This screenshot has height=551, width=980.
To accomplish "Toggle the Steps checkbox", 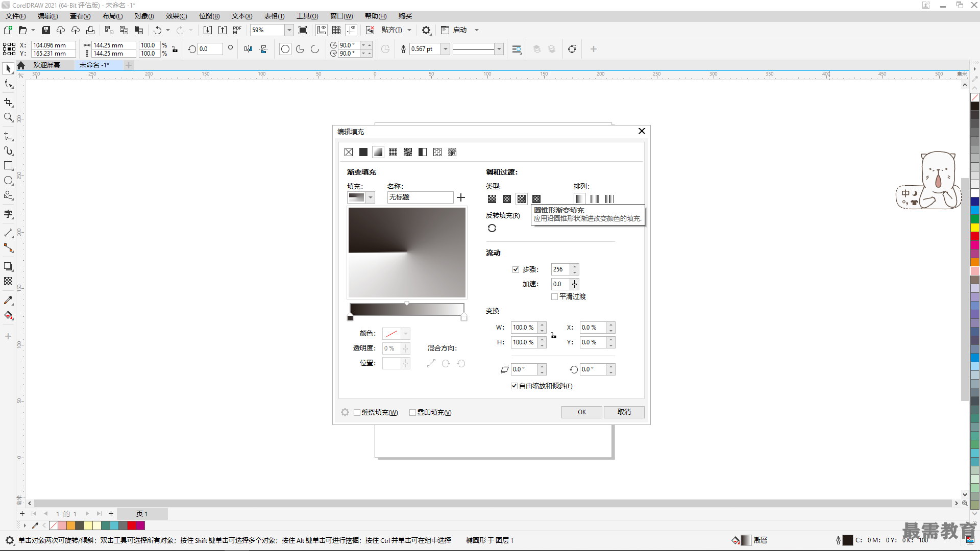I will pyautogui.click(x=516, y=269).
